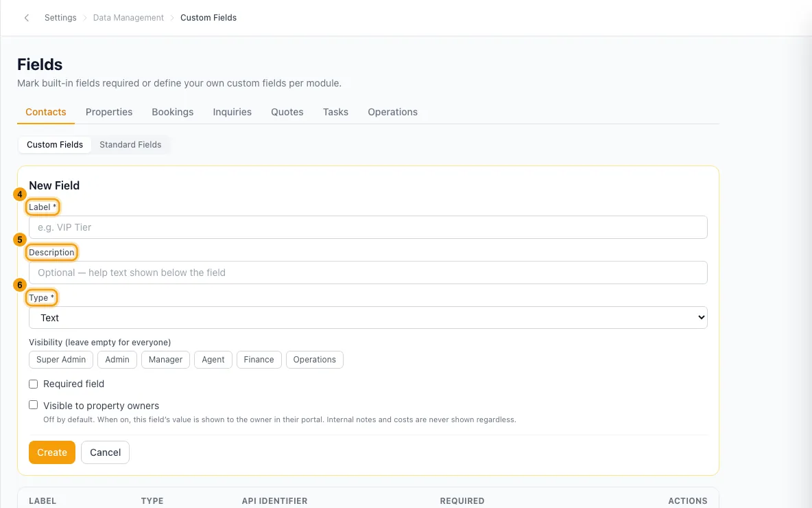Click the ACTIONS column header
Screen dimensions: 812x508
[688, 500]
